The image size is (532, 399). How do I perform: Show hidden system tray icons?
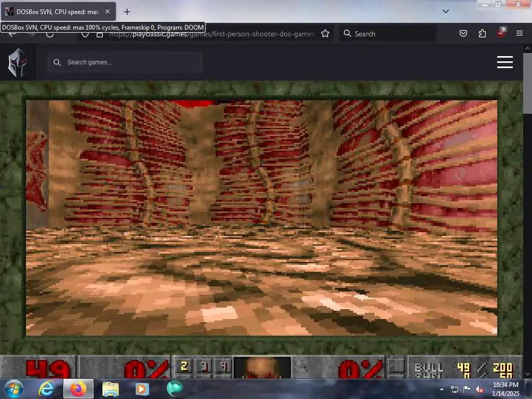click(442, 389)
